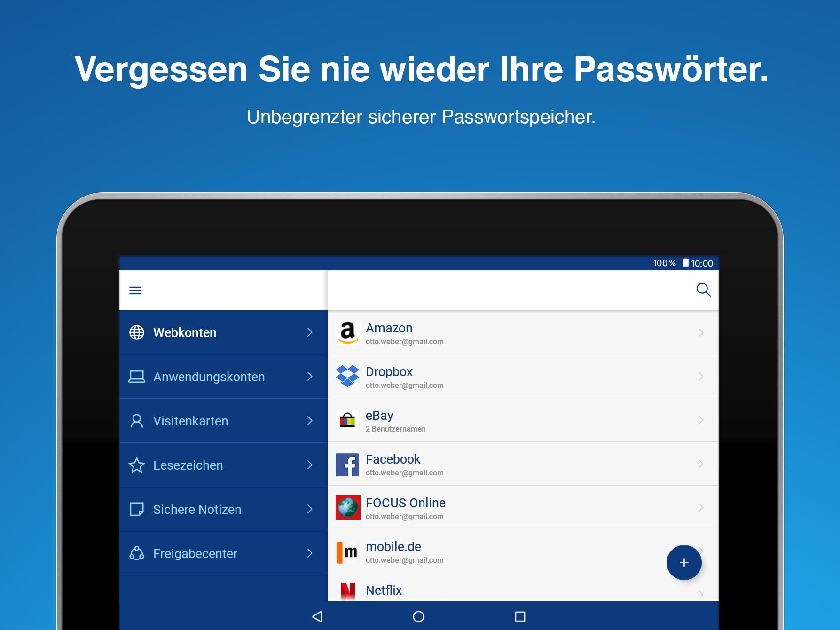Open the Amazon account entry
Image resolution: width=840 pixels, height=630 pixels.
point(523,332)
